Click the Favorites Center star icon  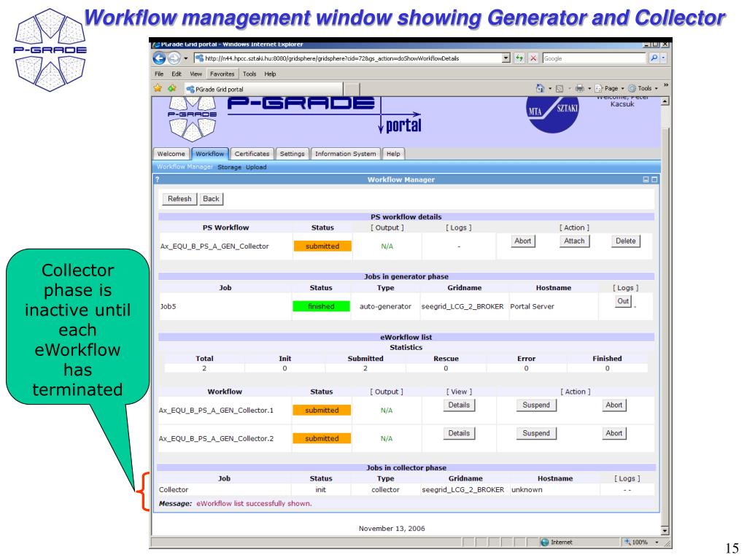click(158, 88)
